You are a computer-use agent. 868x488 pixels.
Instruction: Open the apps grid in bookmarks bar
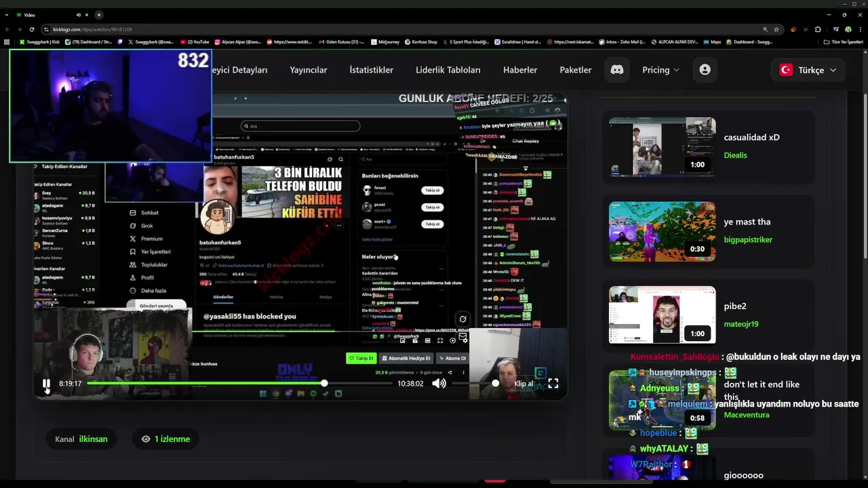(7, 42)
